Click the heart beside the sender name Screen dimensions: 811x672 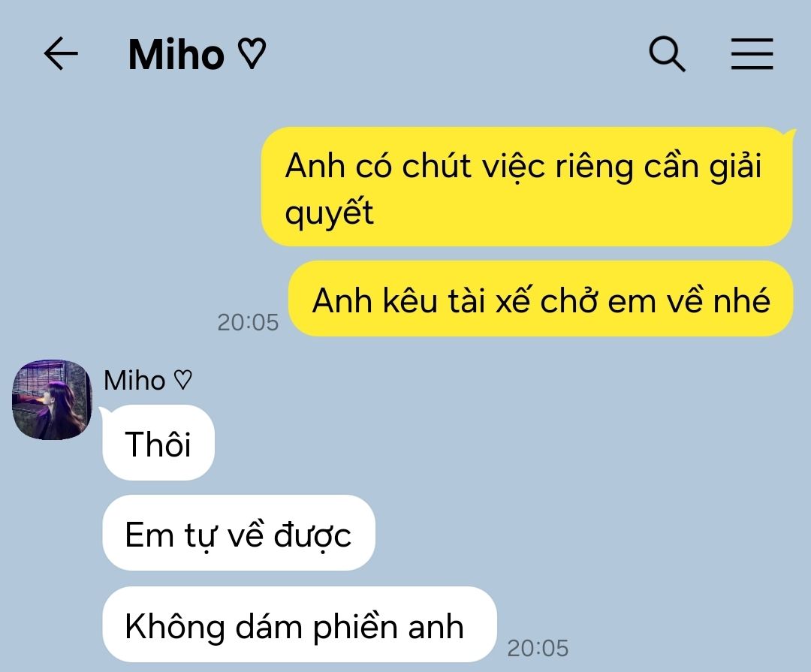click(182, 380)
